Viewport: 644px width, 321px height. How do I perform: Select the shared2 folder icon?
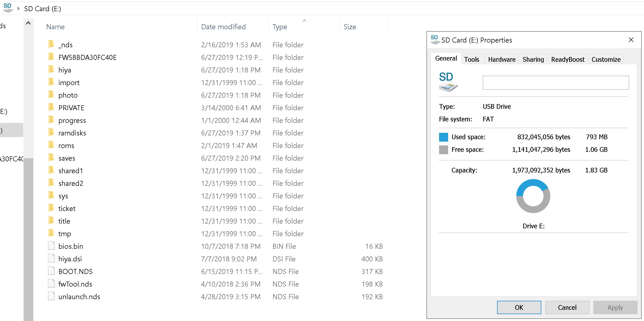click(51, 183)
